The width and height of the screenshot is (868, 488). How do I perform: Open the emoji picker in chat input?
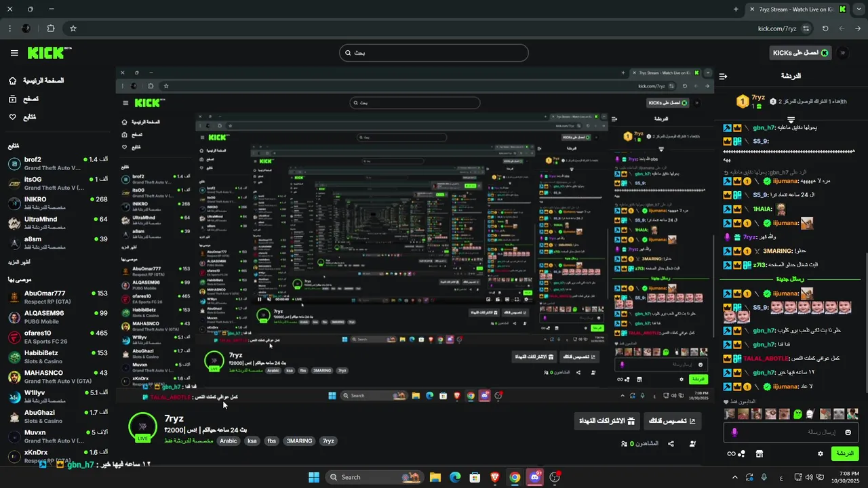click(848, 432)
